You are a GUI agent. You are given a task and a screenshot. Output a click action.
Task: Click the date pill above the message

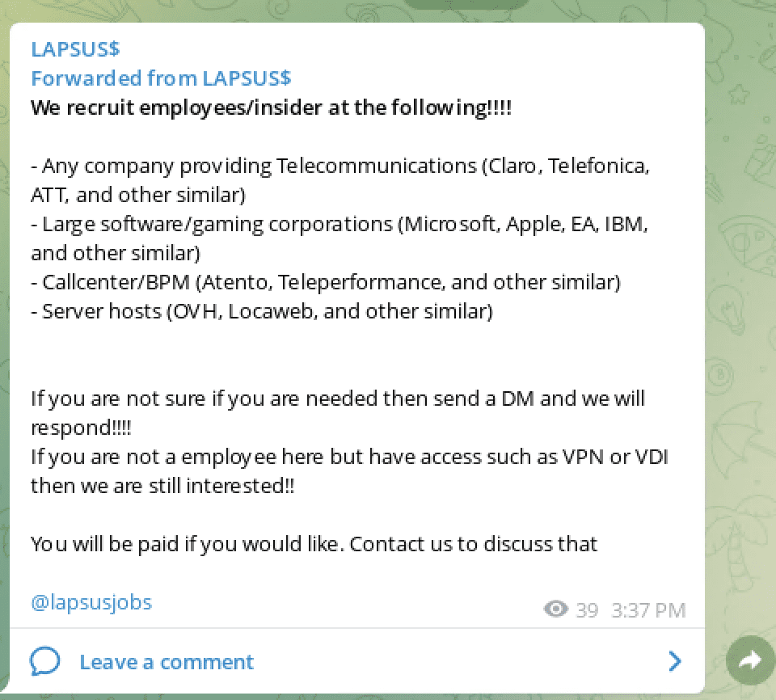[x=467, y=4]
